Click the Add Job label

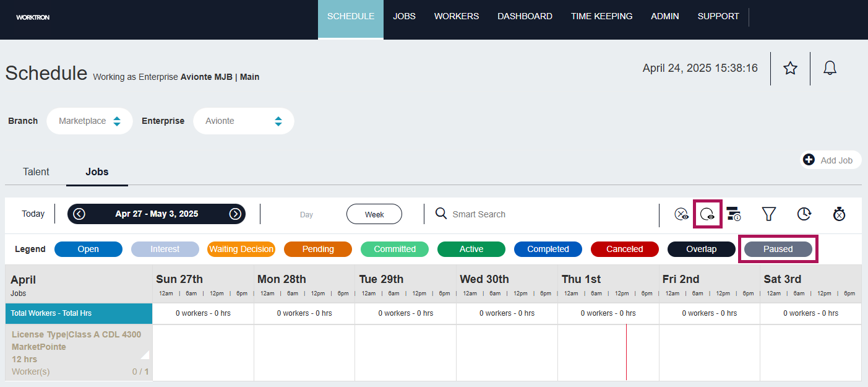[x=836, y=160]
